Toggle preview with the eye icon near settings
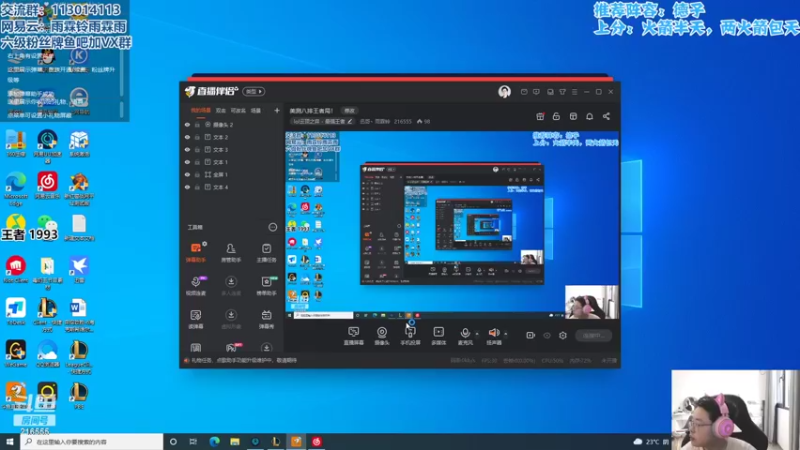Image resolution: width=800 pixels, height=450 pixels. pos(547,335)
